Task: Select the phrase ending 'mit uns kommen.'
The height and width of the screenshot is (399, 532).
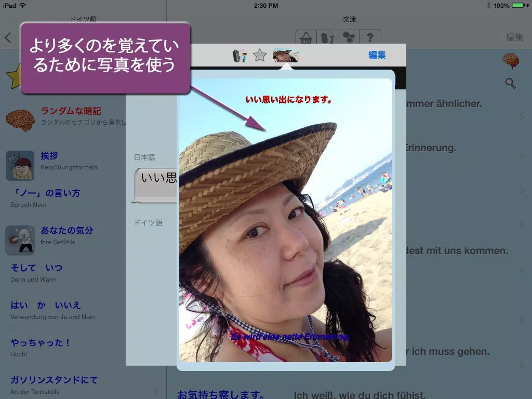Action: pyautogui.click(x=457, y=251)
